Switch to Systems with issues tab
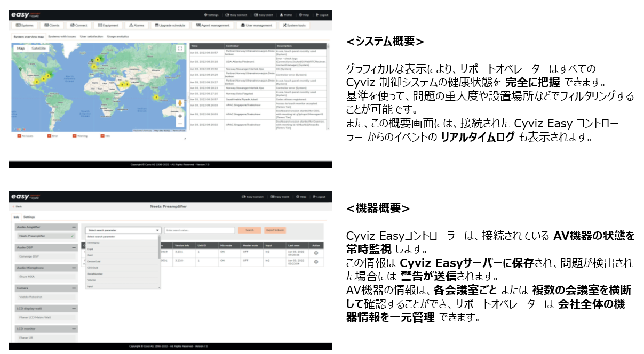 tap(62, 37)
